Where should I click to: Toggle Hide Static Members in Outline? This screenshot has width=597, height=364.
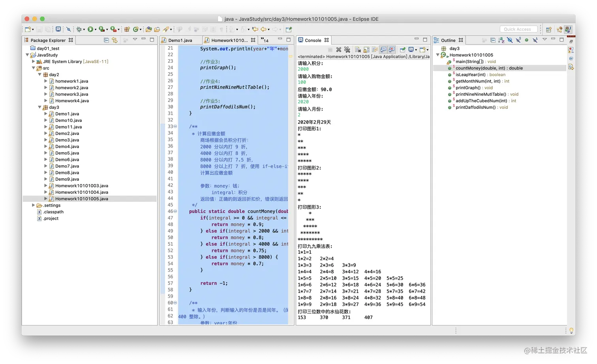pyautogui.click(x=518, y=40)
